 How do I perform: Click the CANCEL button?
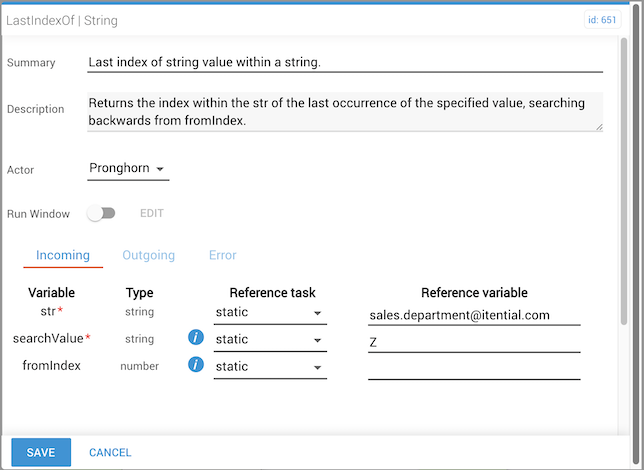(110, 452)
